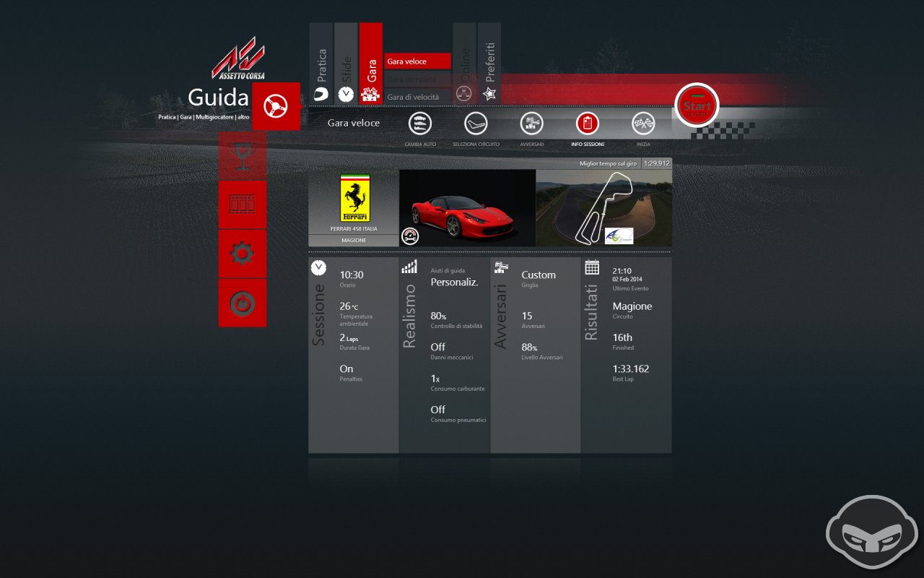This screenshot has width=924, height=578.
Task: Click the Magione Circuito result
Action: 632,306
